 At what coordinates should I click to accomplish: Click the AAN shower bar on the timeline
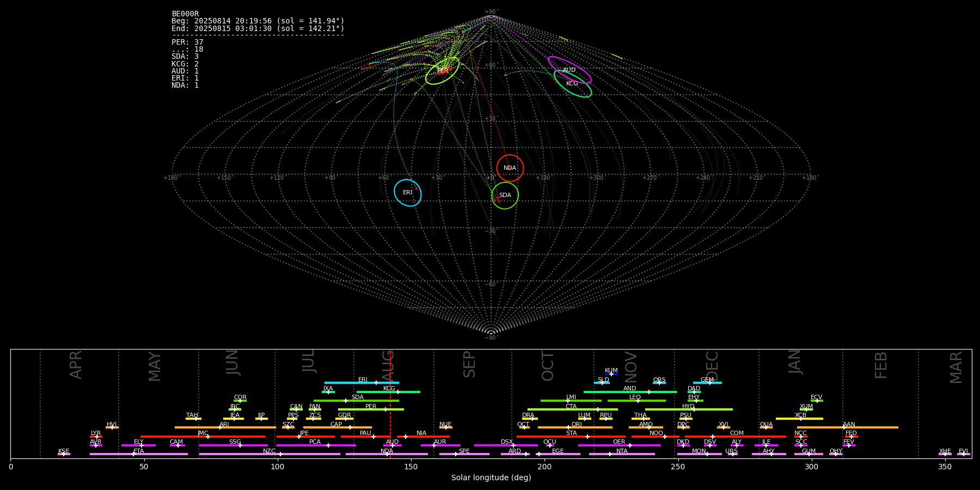pos(848,427)
